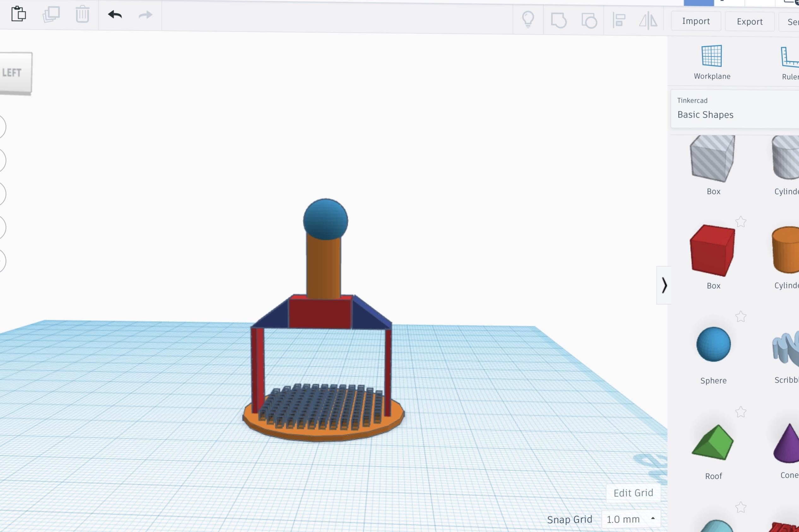Open the Basic Shapes category dropdown

735,109
